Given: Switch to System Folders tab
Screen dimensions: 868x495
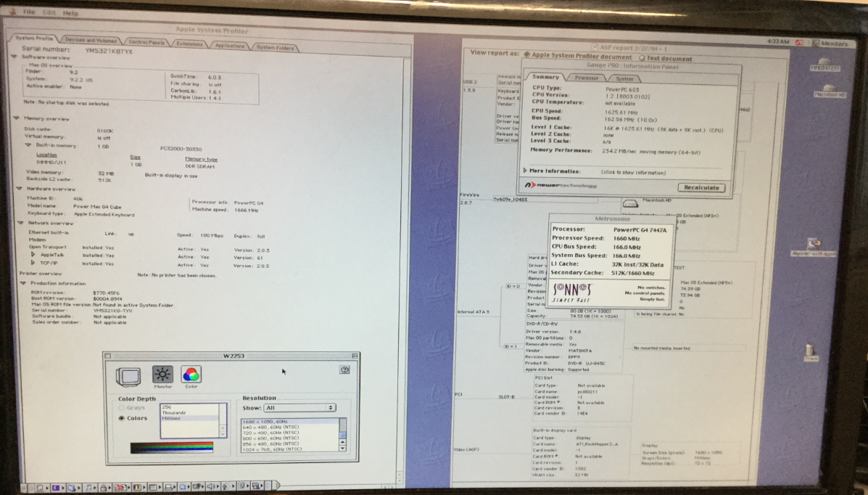Looking at the screenshot, I should point(275,47).
